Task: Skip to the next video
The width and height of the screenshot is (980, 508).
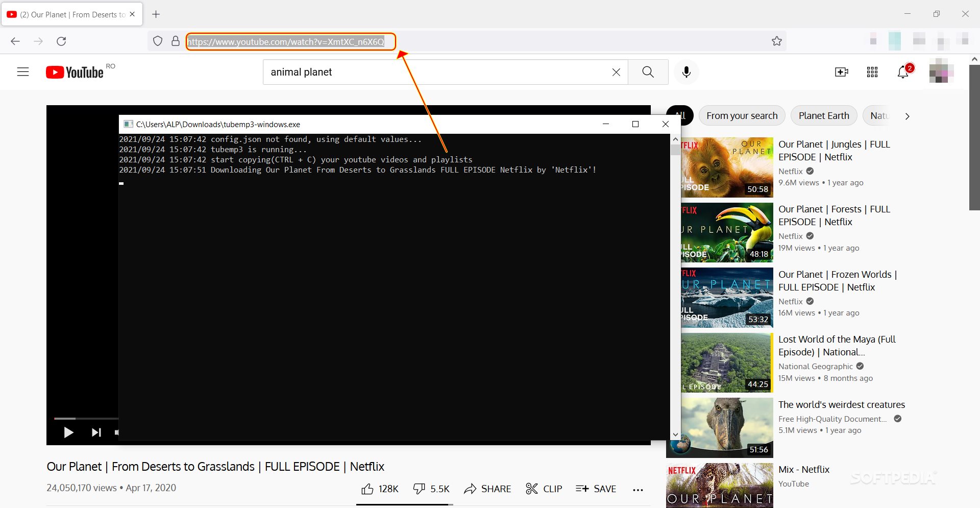Action: point(96,432)
